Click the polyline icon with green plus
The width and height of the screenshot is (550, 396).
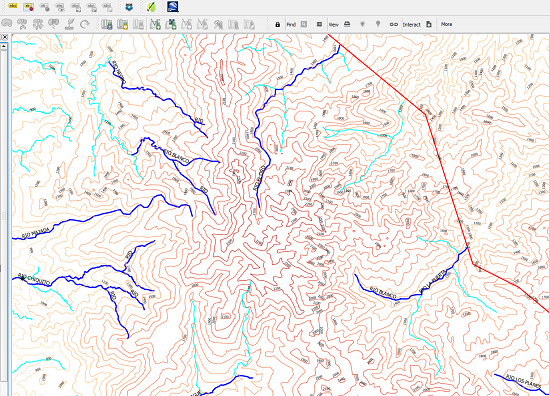pyautogui.click(x=155, y=24)
